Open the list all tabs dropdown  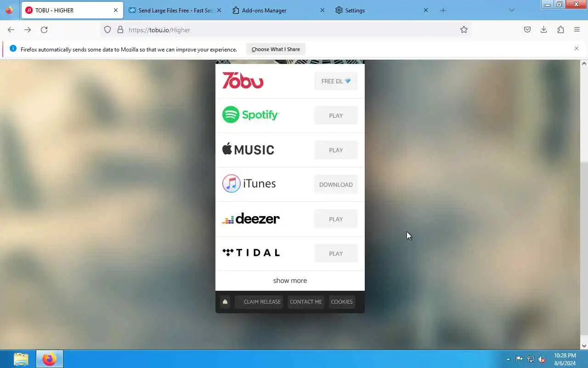point(512,10)
